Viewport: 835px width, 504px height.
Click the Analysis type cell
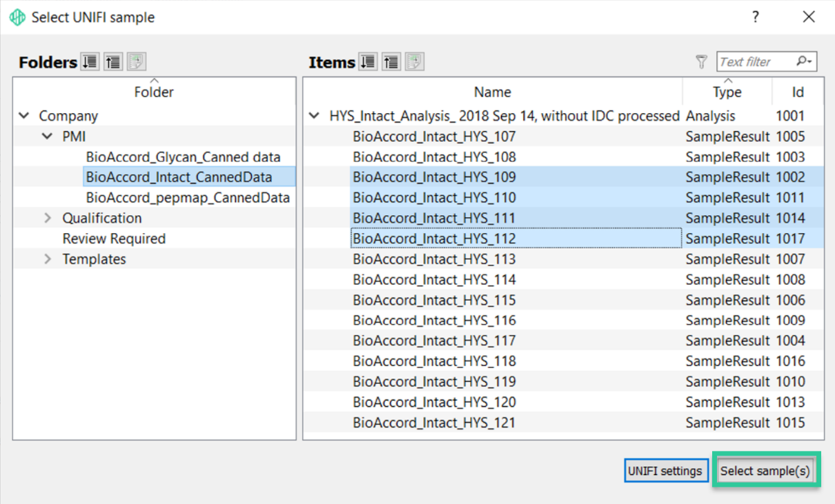click(711, 116)
